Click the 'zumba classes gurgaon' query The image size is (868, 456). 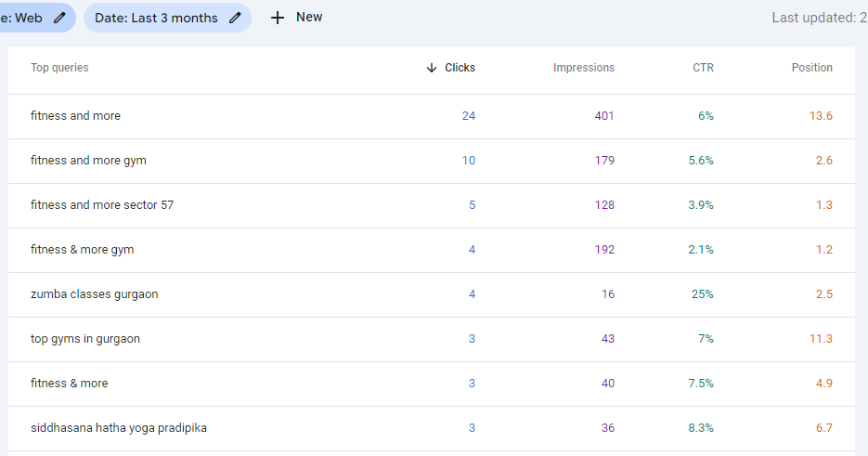tap(94, 294)
